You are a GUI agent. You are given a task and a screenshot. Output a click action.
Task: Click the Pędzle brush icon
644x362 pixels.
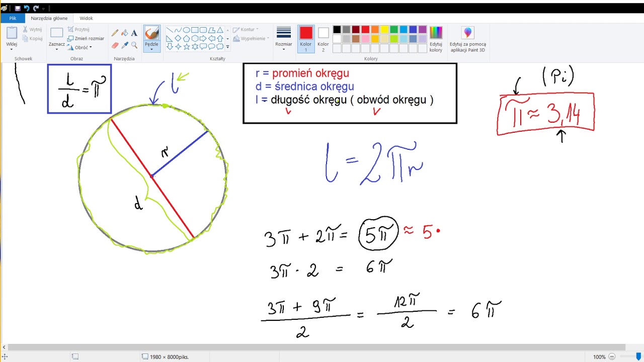coord(151,33)
